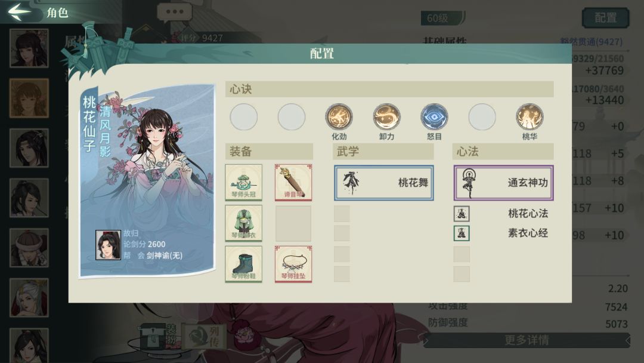Open the 琴师头冠 headgear equipment slot
644x363 pixels.
tap(243, 183)
